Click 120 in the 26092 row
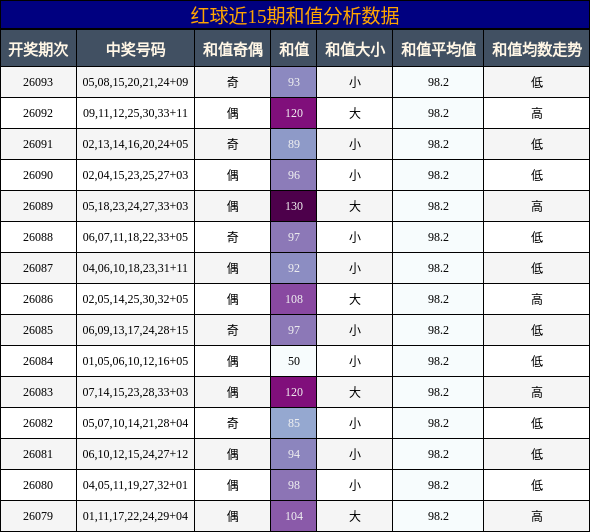 pyautogui.click(x=293, y=113)
